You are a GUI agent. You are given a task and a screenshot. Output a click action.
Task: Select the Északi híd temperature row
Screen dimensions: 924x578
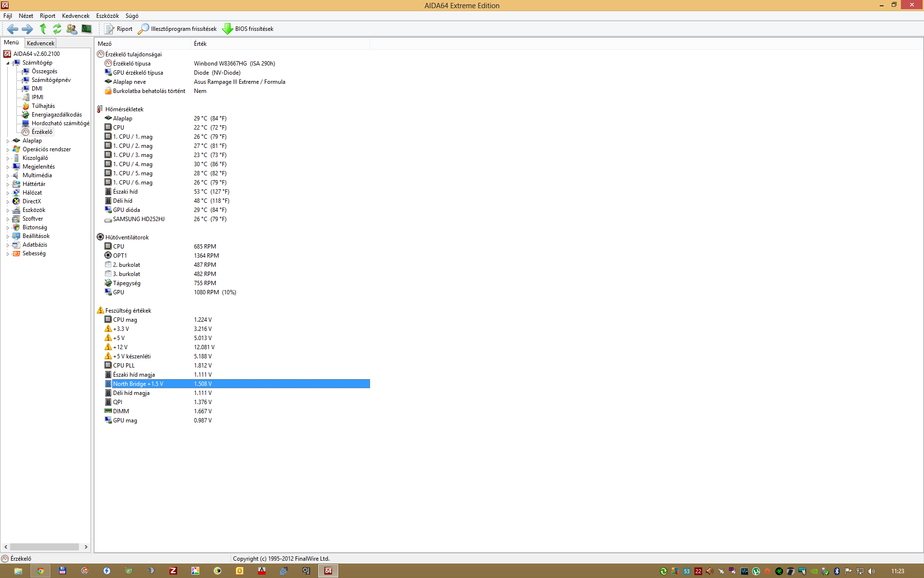233,192
